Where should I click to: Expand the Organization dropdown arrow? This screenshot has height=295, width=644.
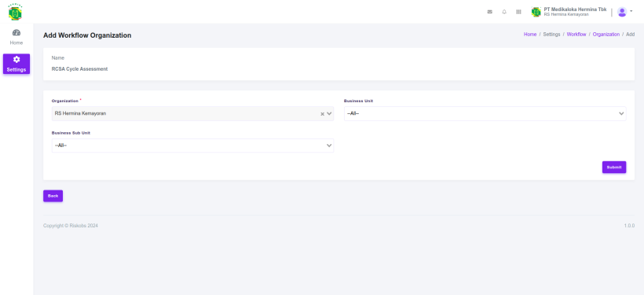[x=329, y=114]
